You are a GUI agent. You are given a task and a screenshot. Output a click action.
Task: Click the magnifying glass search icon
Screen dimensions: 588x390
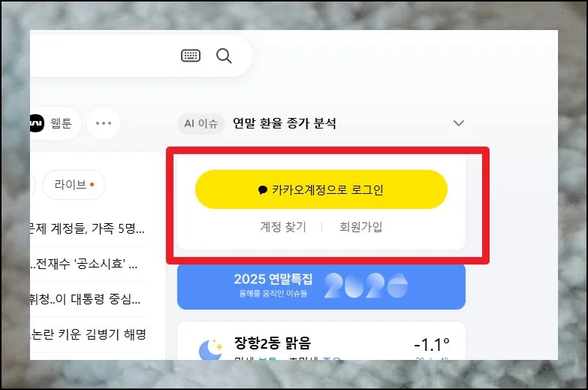click(224, 56)
